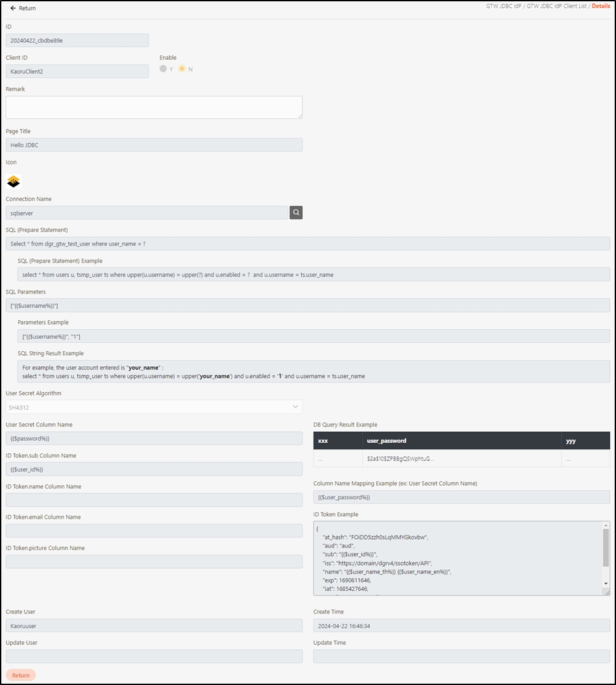616x685 pixels.
Task: Click the SHA512 dropdown chevron arrow
Action: [x=296, y=407]
